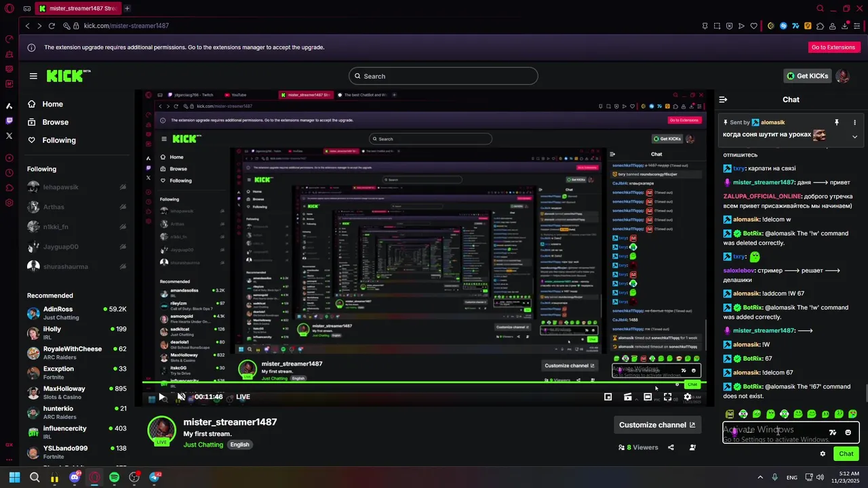Open X in the Opera sidebar

[x=9, y=136]
